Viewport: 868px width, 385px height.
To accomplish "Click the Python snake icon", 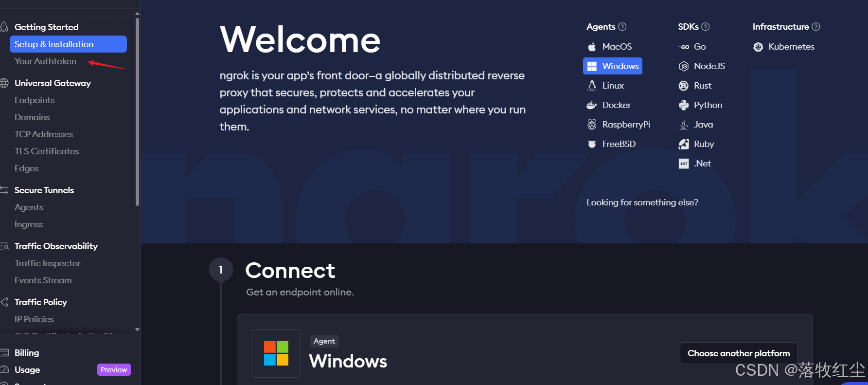I will [x=684, y=105].
